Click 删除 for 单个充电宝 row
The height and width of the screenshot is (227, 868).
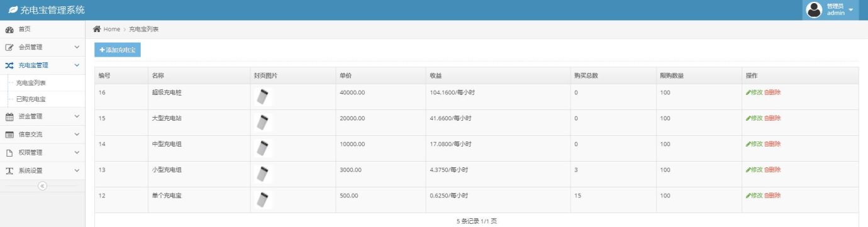point(772,196)
